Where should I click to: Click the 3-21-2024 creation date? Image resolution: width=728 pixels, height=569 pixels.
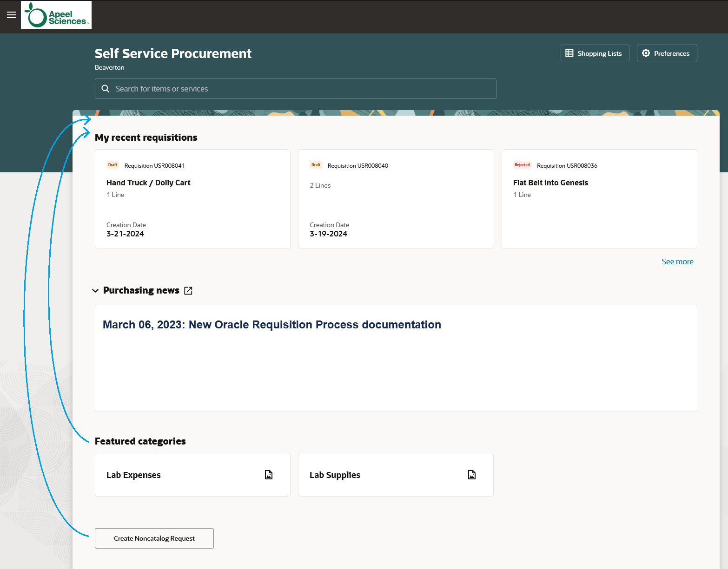pos(125,234)
